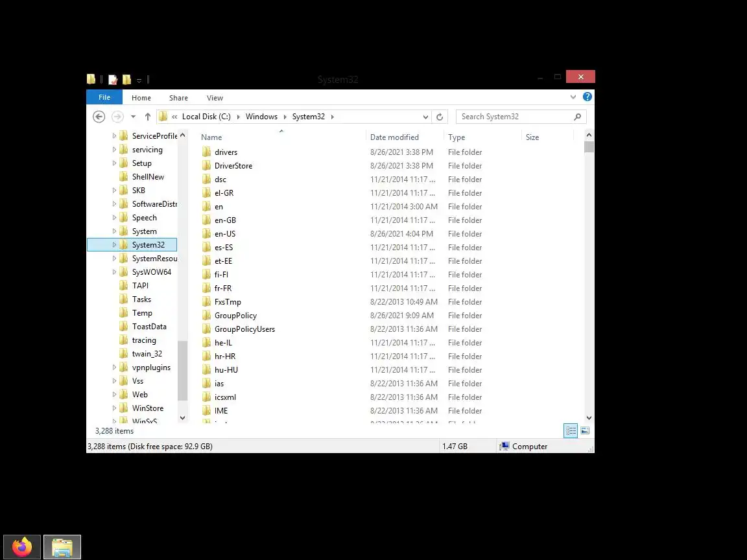Go up one folder level
The image size is (747, 560).
pos(148,117)
